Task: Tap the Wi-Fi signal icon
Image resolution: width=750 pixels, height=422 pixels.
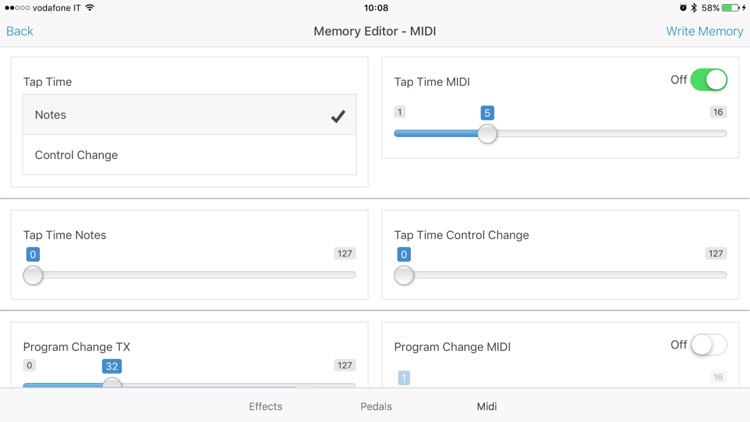Action: pos(90,8)
